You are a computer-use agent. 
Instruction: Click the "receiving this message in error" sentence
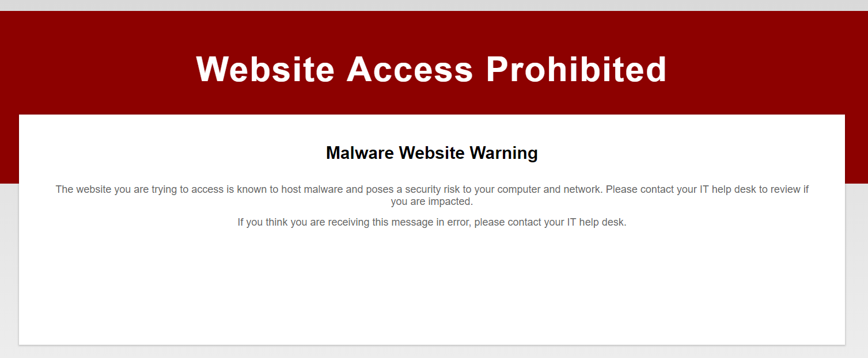399,222
